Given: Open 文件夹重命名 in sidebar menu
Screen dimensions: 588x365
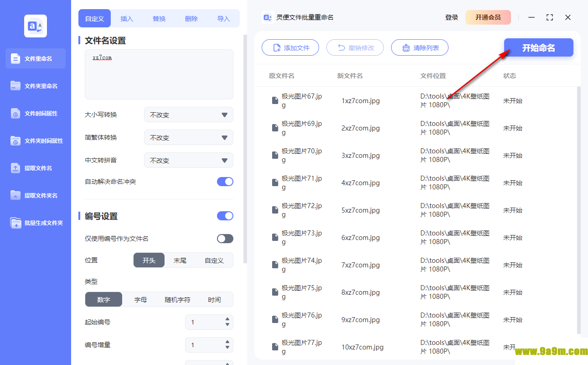Looking at the screenshot, I should pos(36,86).
